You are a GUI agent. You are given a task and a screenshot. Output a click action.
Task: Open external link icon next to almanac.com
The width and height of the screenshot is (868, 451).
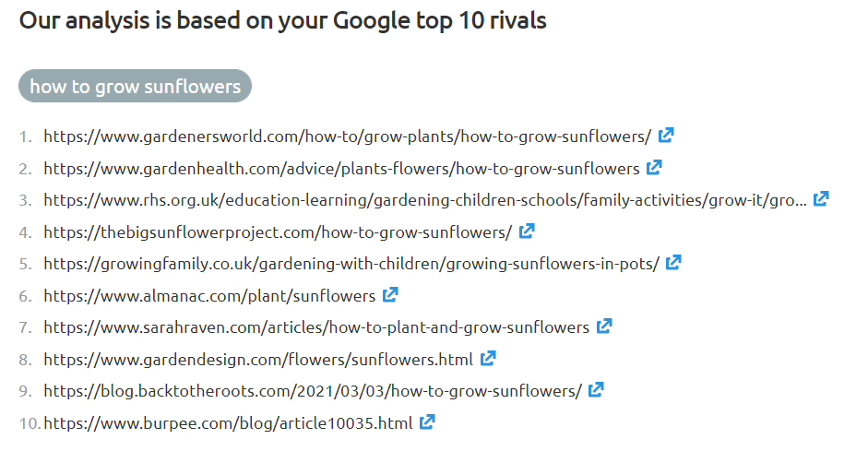coord(390,294)
